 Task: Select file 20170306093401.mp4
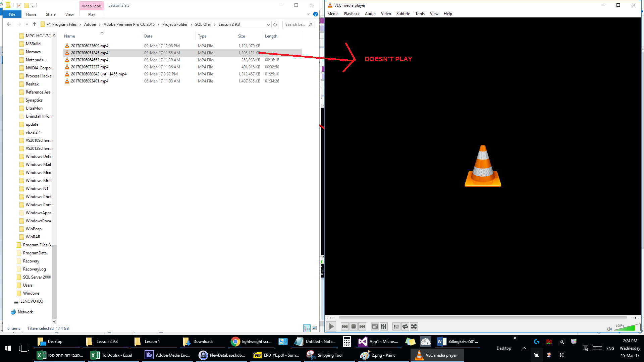[x=90, y=81]
